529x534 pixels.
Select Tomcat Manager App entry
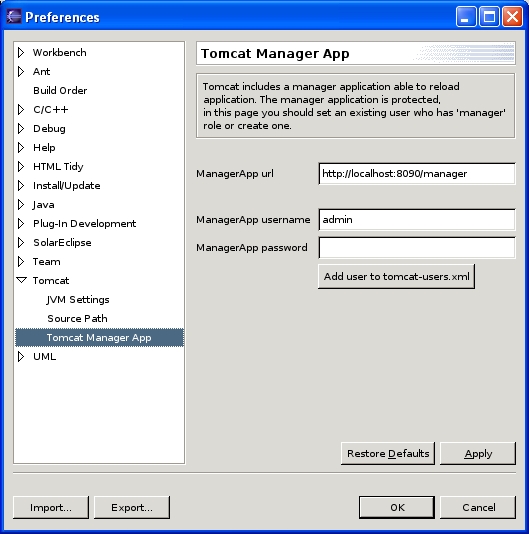click(x=99, y=337)
